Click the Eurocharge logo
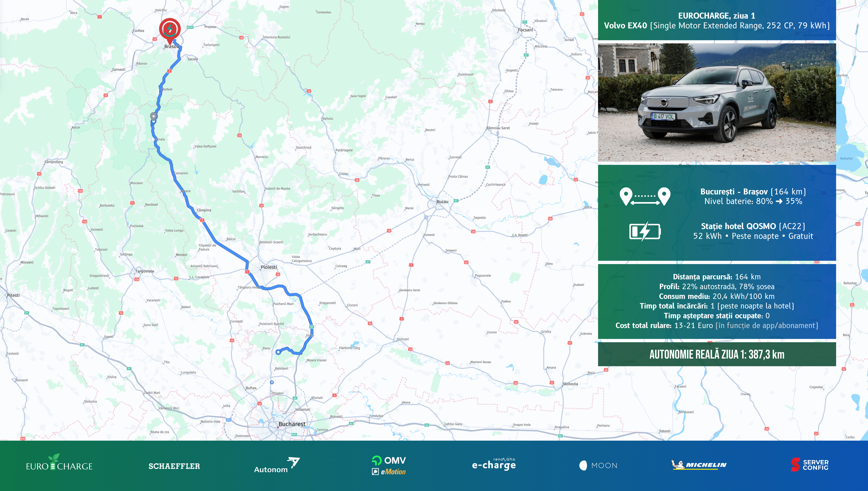 point(59,462)
